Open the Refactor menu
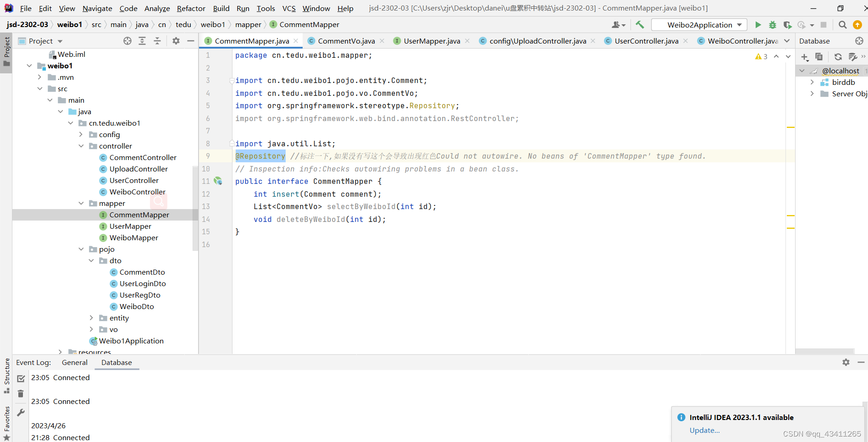Viewport: 868px width, 442px height. point(191,8)
